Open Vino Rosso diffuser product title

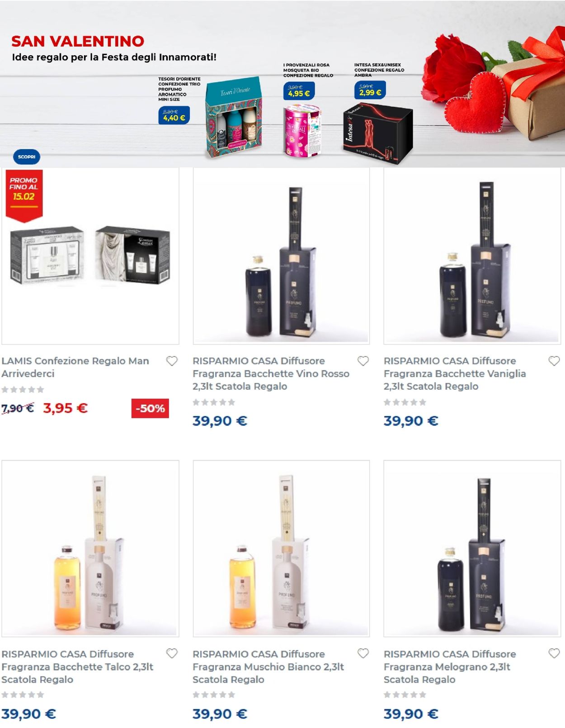pyautogui.click(x=271, y=373)
